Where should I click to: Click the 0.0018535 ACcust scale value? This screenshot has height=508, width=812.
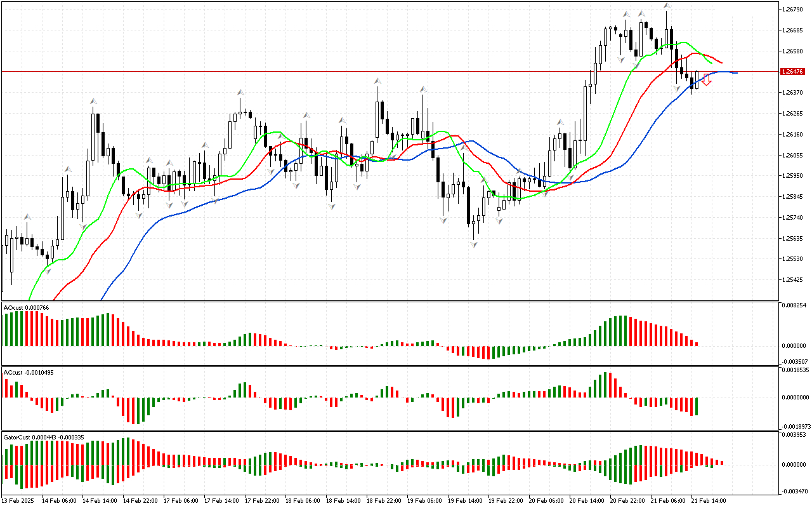coord(795,369)
